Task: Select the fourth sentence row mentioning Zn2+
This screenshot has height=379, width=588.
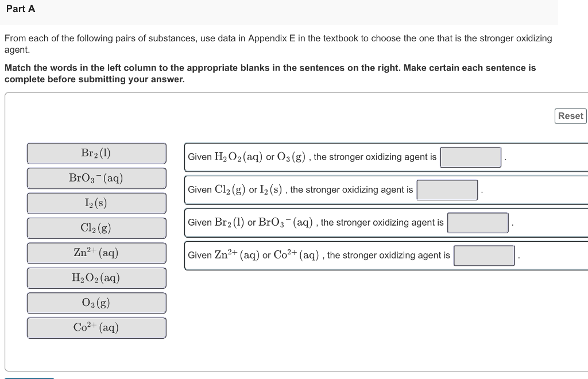Action: click(345, 255)
